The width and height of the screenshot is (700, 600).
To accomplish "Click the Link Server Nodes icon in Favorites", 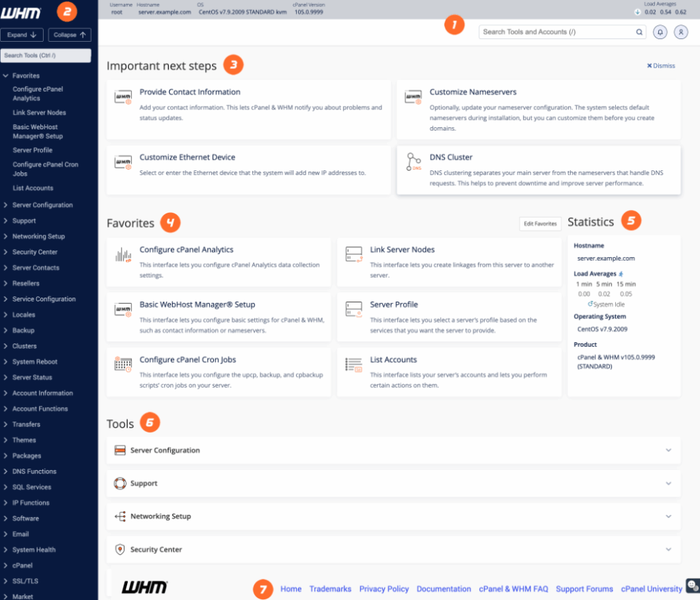I will coord(354,255).
